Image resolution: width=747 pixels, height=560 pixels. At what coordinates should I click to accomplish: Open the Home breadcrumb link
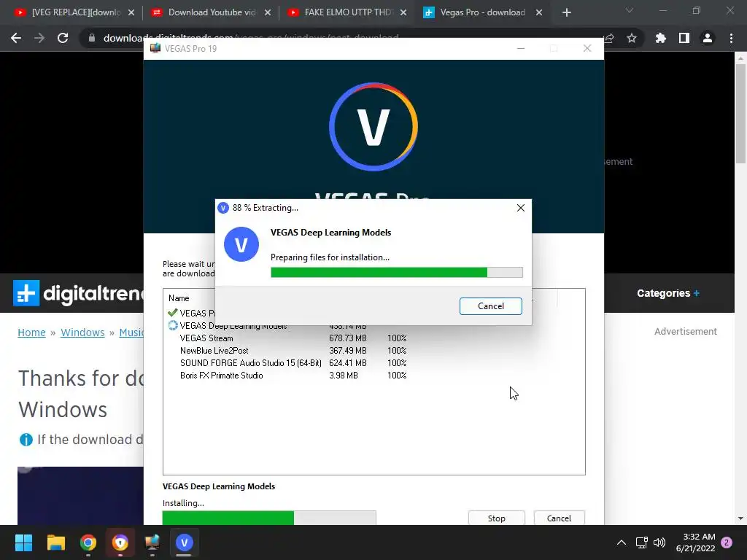coord(31,332)
